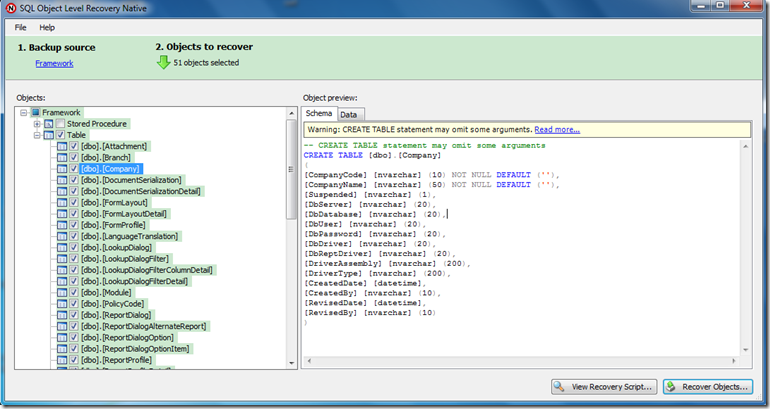
Task: Click the Framework database icon in tree
Action: coord(35,112)
